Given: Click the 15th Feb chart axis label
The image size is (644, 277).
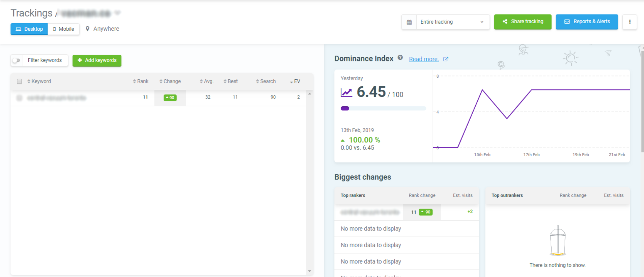Looking at the screenshot, I should [x=482, y=155].
